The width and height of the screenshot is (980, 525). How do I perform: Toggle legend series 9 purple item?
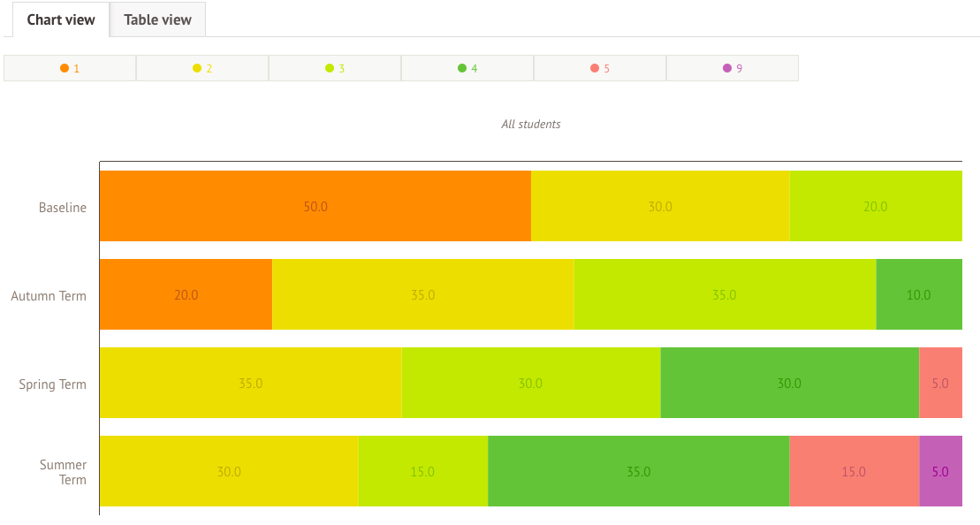tap(733, 68)
